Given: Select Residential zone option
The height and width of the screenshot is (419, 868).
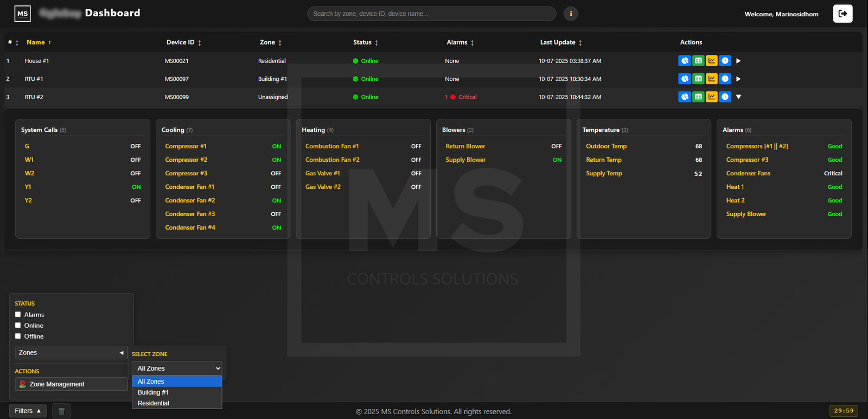Looking at the screenshot, I should click(177, 403).
